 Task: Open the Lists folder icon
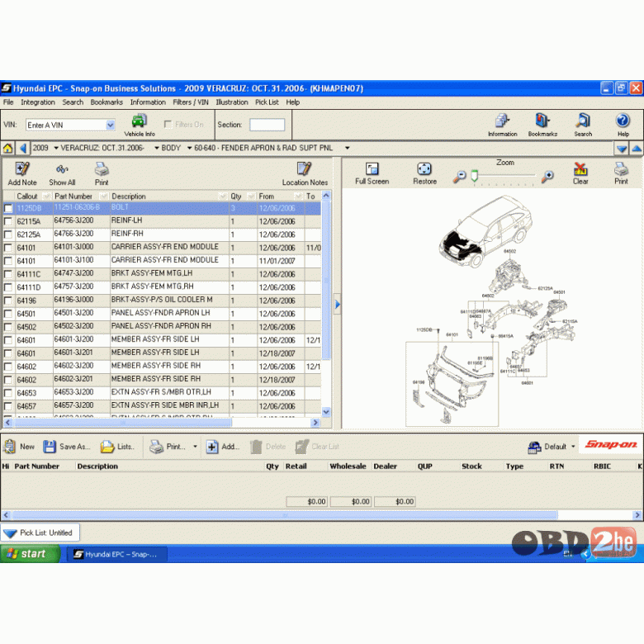[x=107, y=447]
